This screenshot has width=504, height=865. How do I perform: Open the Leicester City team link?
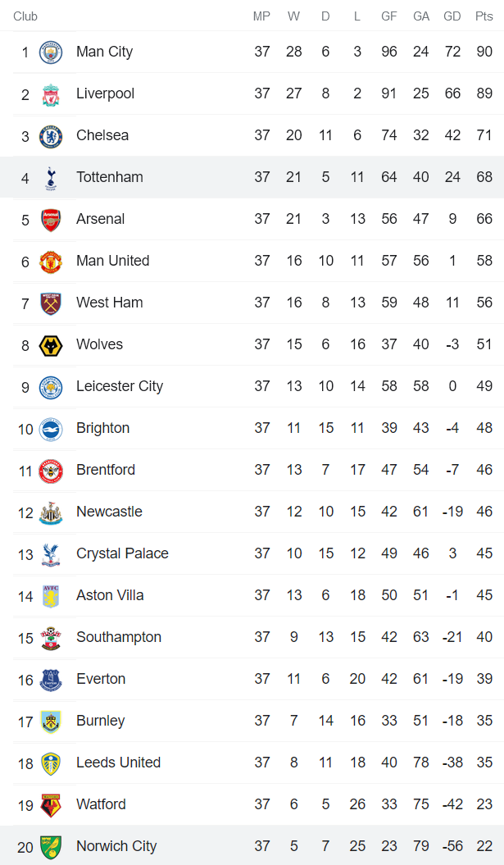point(120,386)
